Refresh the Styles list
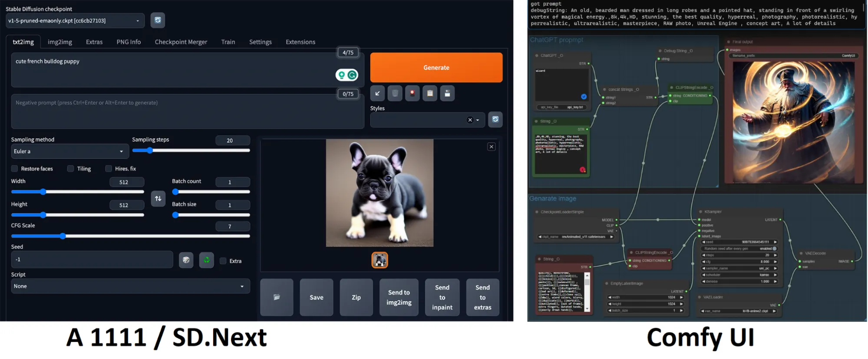 [495, 120]
